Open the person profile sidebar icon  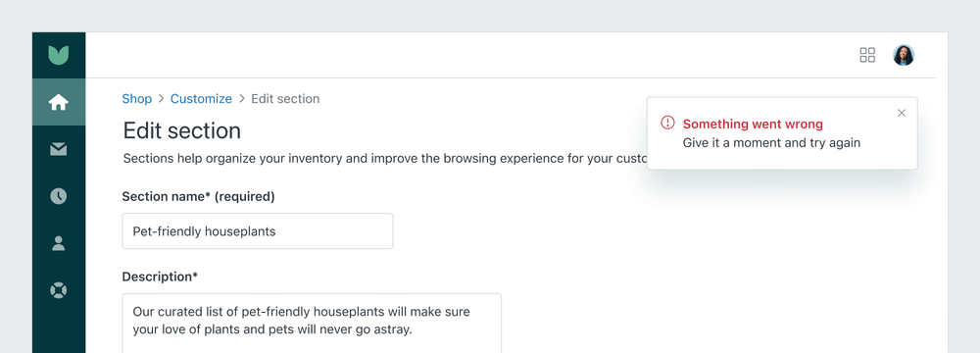[59, 243]
